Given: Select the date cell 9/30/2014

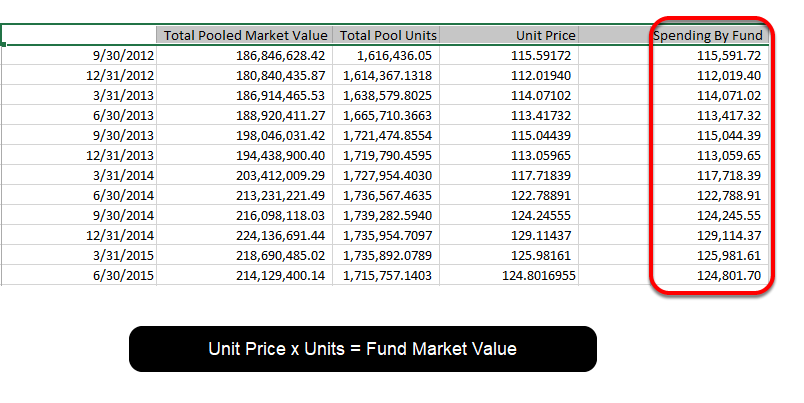Looking at the screenshot, I should click(x=79, y=215).
